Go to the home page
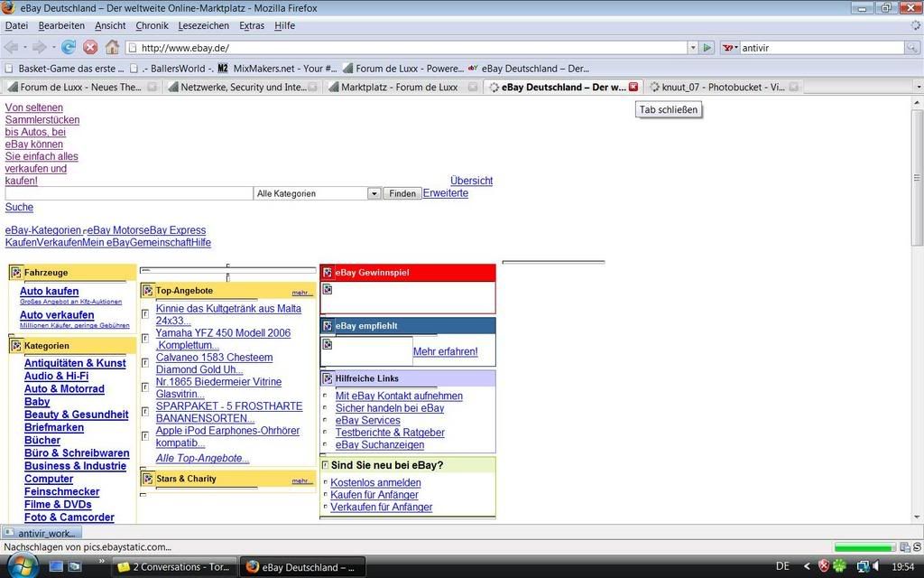 (112, 47)
